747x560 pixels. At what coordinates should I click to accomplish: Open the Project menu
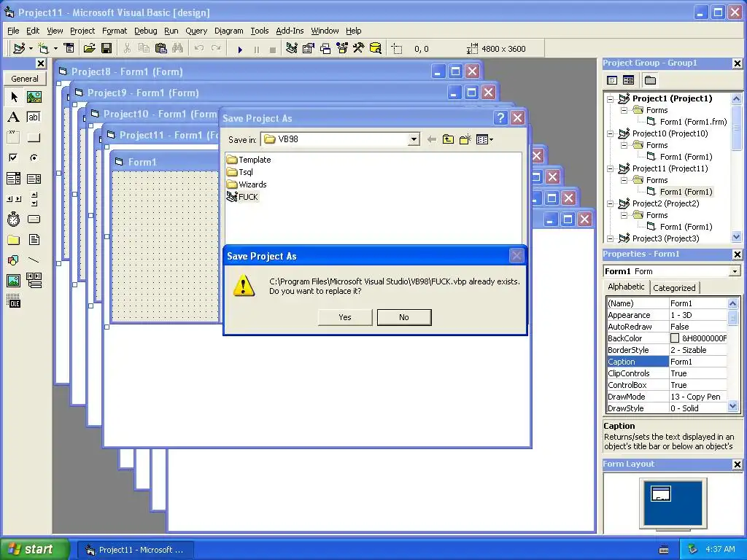pos(82,31)
